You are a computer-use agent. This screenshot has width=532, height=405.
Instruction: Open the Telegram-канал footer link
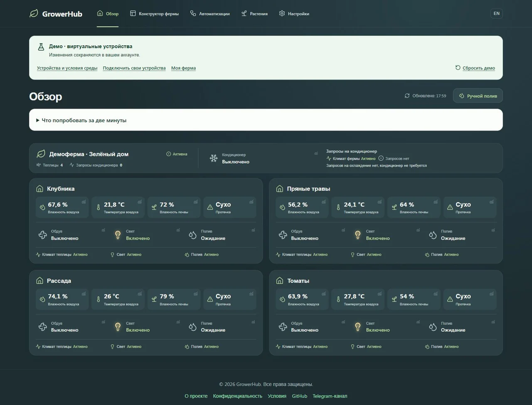330,396
